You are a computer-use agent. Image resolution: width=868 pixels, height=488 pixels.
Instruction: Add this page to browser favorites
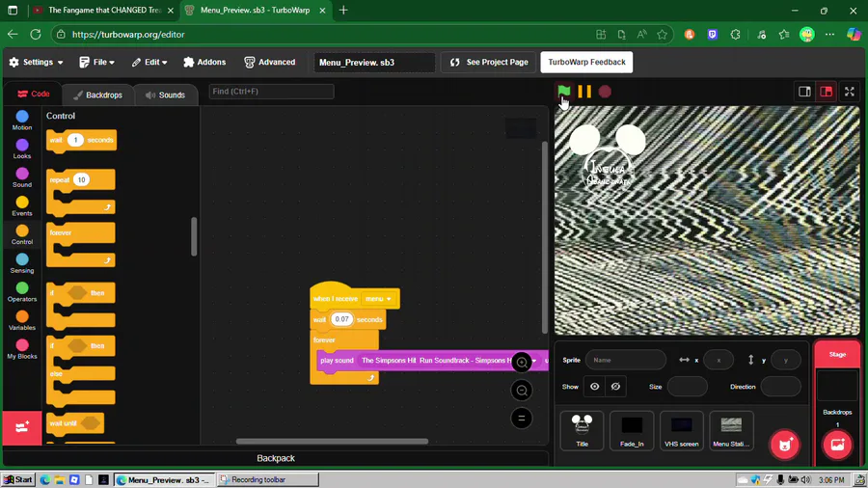[662, 35]
